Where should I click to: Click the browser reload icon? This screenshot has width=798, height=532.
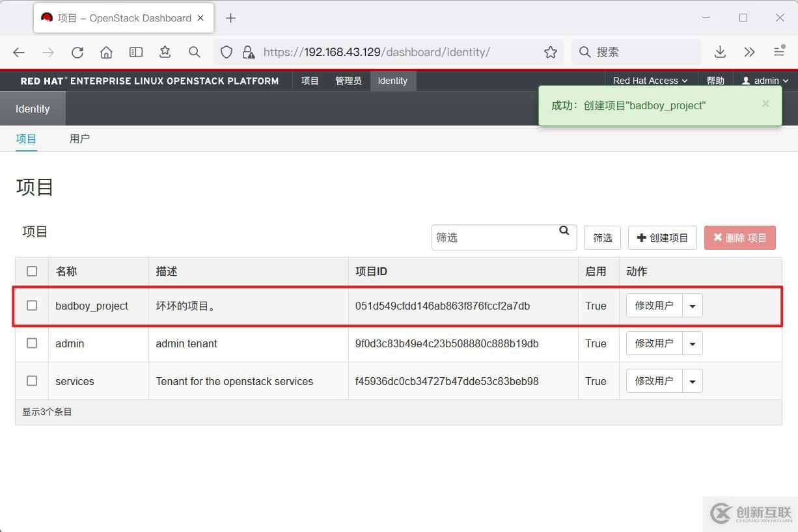click(x=77, y=52)
